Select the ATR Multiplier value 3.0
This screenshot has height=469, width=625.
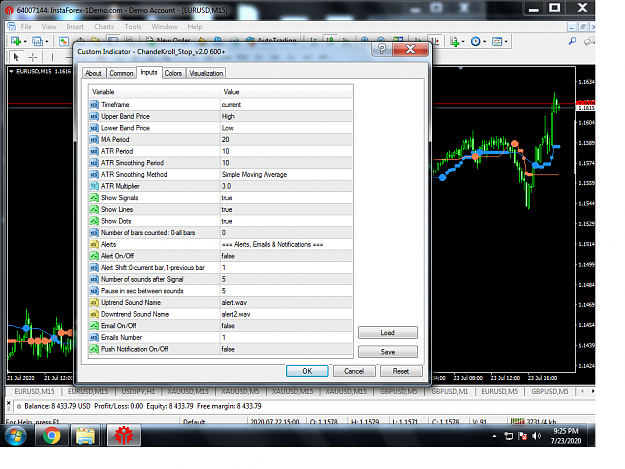click(x=226, y=186)
